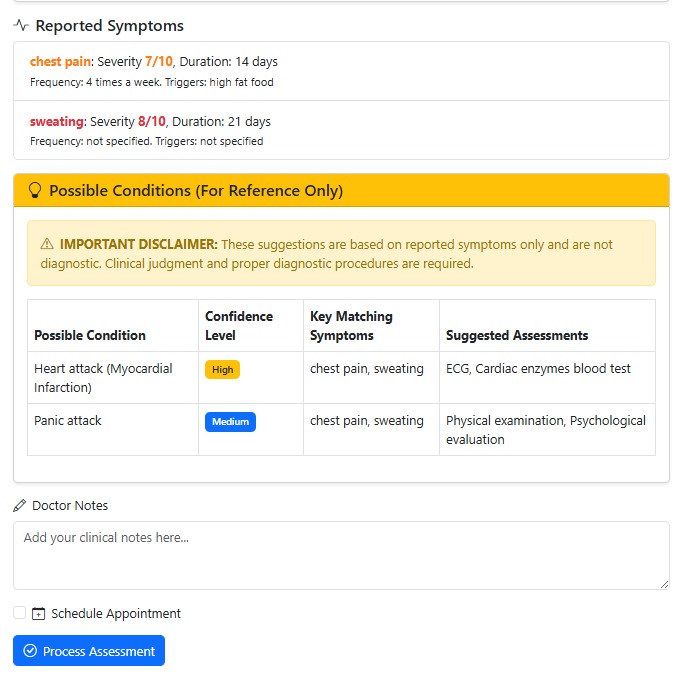677x674 pixels.
Task: Click the Heart attack condition row
Action: coord(341,378)
